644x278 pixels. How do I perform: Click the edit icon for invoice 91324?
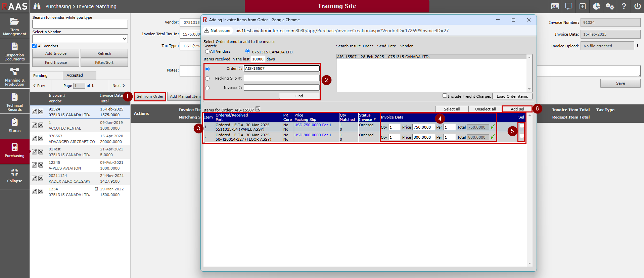click(x=34, y=111)
